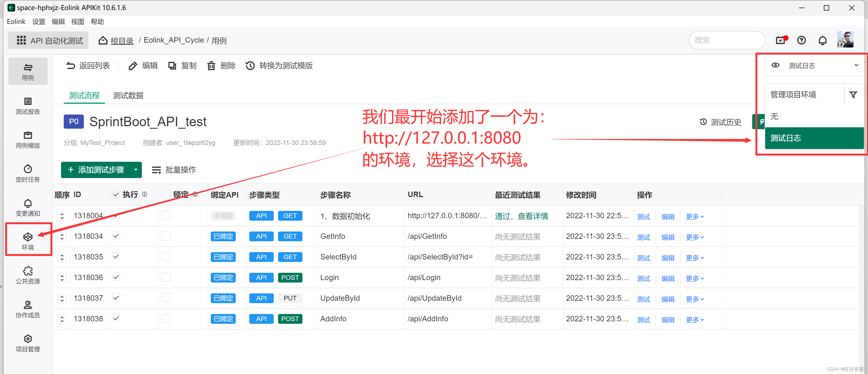
Task: Click the filter funnel icon
Action: (x=853, y=95)
